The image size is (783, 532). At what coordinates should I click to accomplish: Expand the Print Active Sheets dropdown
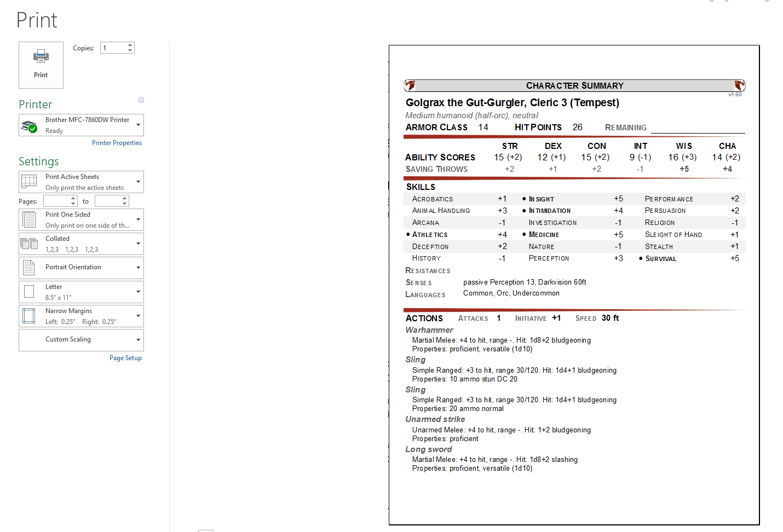81,182
